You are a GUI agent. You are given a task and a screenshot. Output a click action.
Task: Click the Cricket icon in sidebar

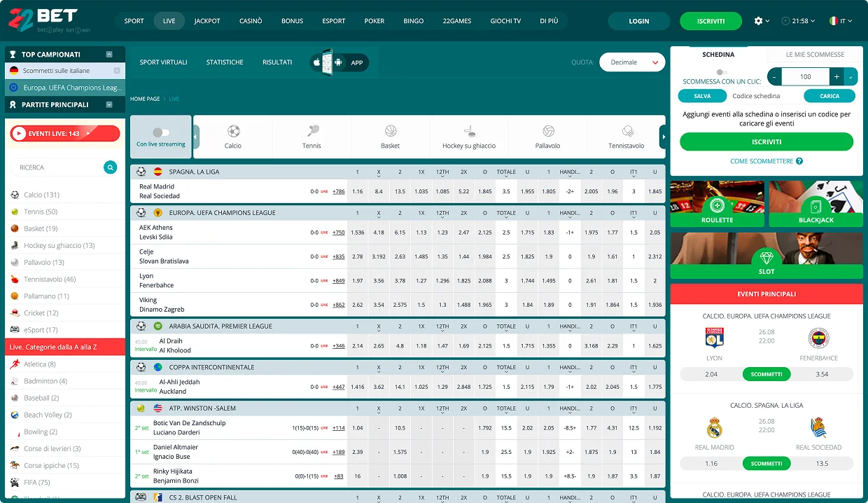pyautogui.click(x=15, y=313)
